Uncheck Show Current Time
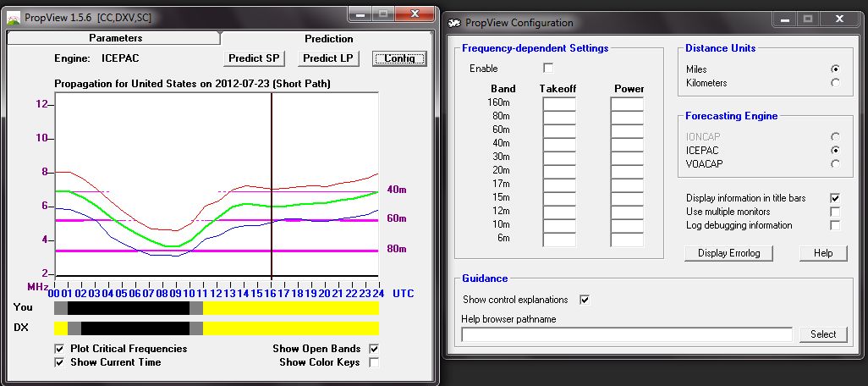The width and height of the screenshot is (868, 386). coord(59,362)
